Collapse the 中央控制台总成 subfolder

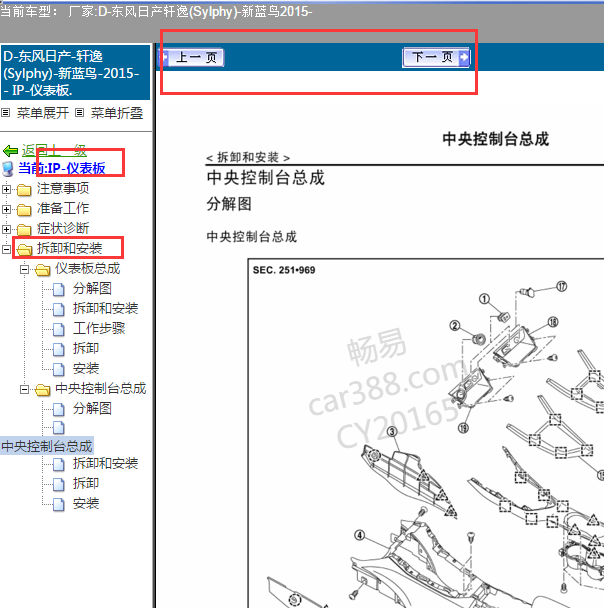(24, 389)
